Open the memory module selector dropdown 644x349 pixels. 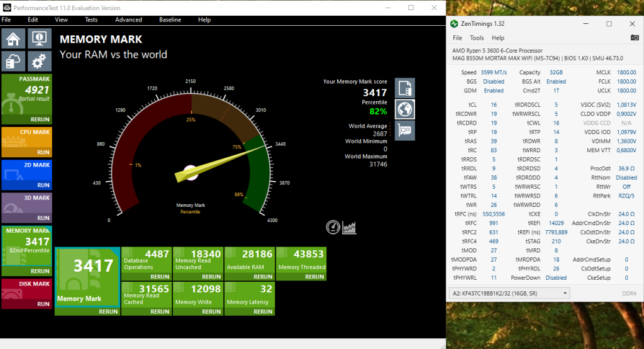(x=509, y=293)
